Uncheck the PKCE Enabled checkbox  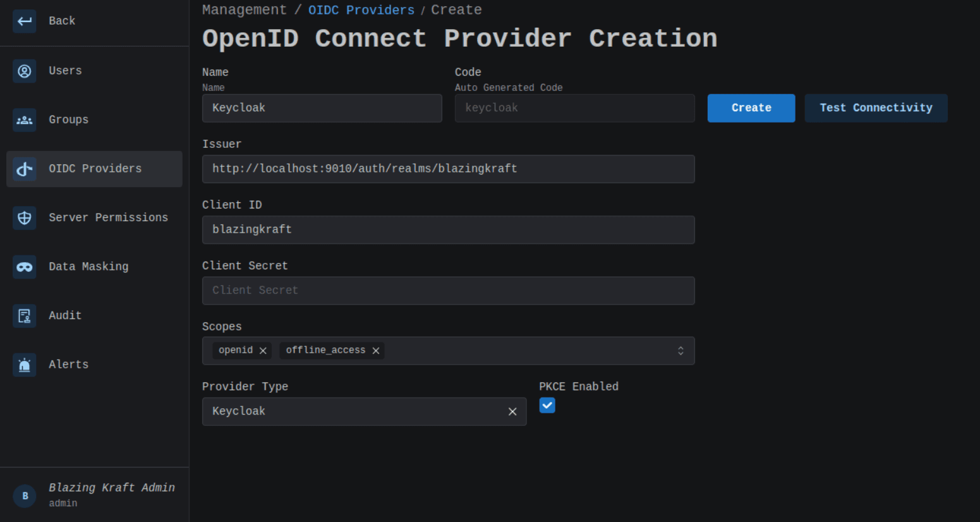click(x=547, y=406)
